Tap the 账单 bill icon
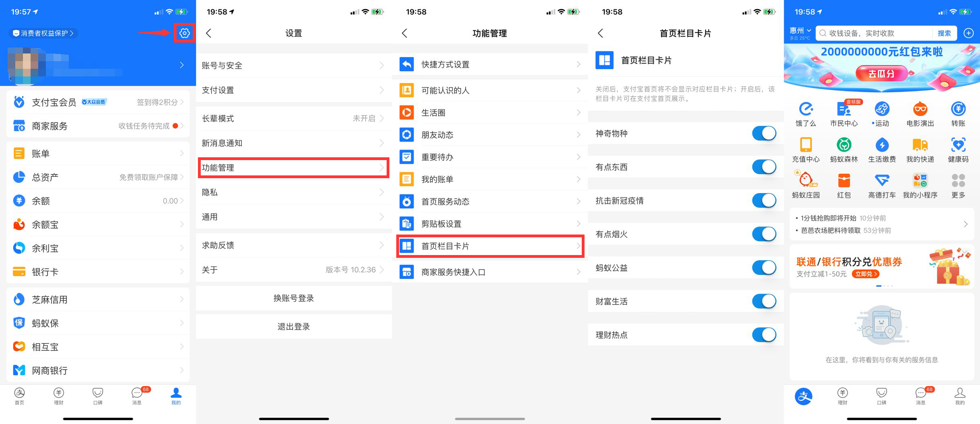This screenshot has width=980, height=424. click(19, 153)
